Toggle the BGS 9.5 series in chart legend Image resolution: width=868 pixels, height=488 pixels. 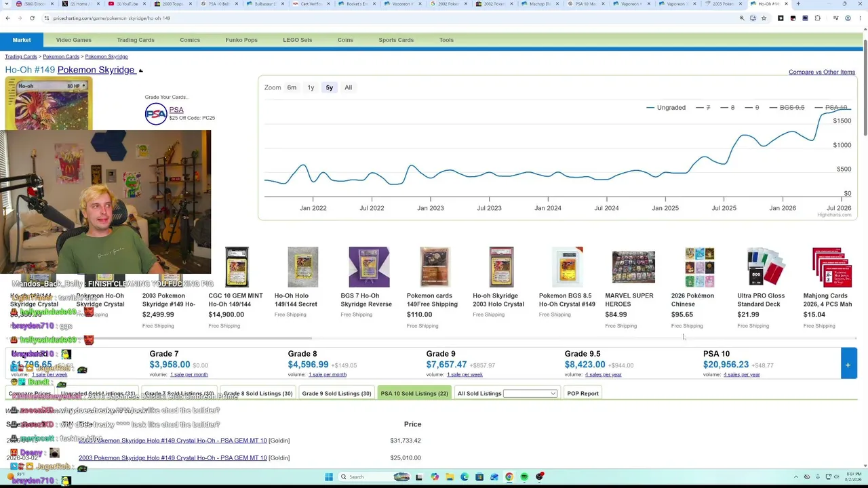click(787, 108)
